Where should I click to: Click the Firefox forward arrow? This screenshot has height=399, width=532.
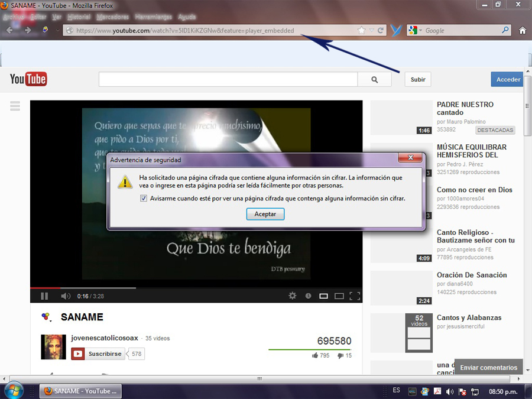[x=28, y=30]
